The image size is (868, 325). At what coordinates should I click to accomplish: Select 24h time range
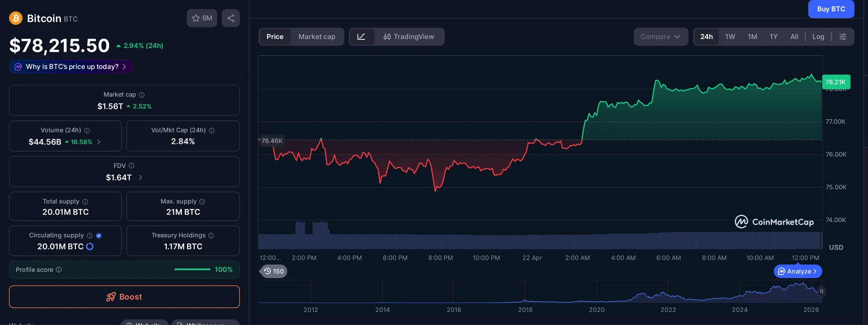(707, 37)
